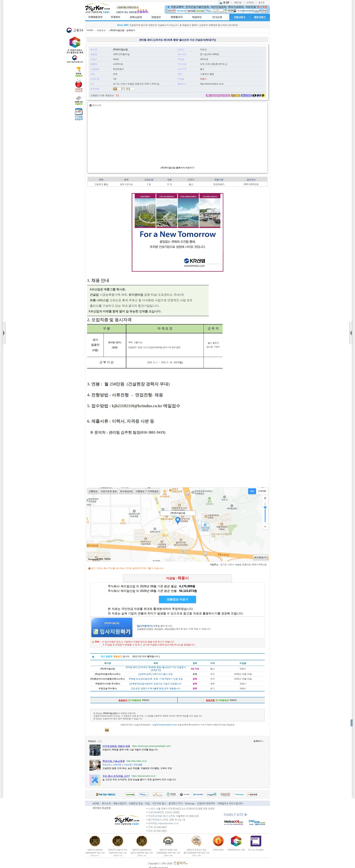Select the 기업서비스 tab
This screenshot has width=355, height=868.
click(239, 17)
